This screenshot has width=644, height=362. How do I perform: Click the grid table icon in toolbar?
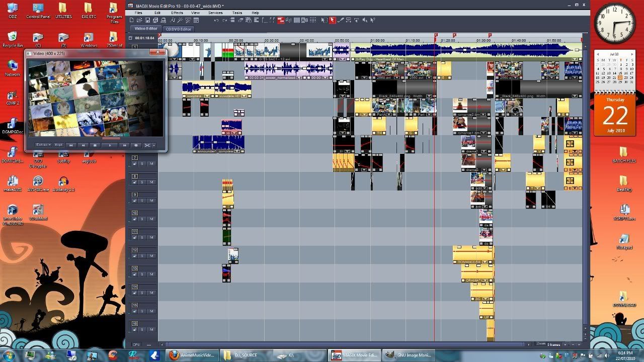pos(196,20)
